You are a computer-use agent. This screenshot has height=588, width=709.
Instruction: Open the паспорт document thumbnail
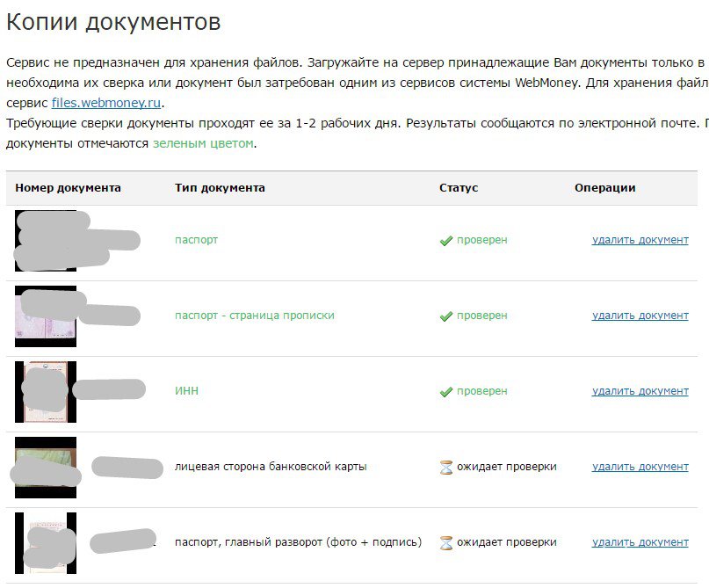[46, 240]
